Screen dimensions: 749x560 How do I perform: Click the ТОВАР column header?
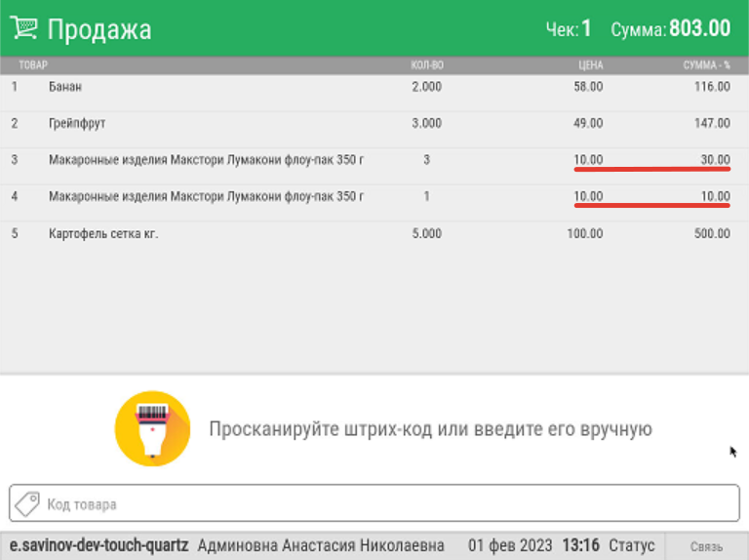[x=33, y=65]
